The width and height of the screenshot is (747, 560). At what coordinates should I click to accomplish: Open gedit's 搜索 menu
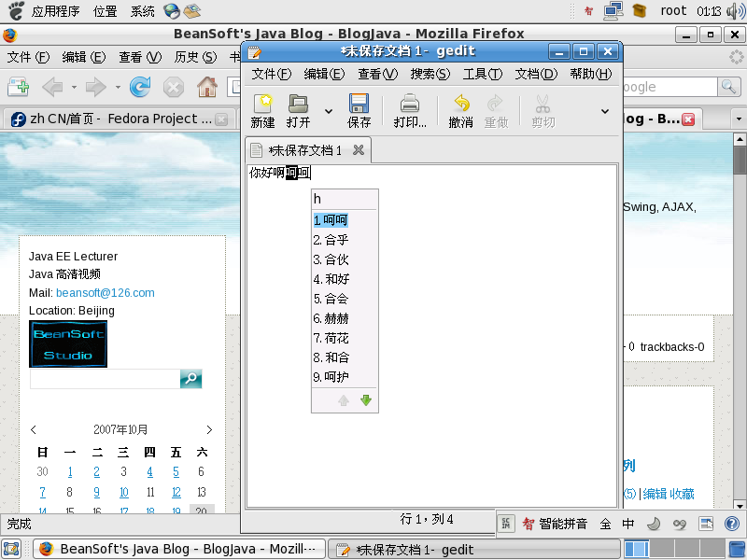pos(430,74)
